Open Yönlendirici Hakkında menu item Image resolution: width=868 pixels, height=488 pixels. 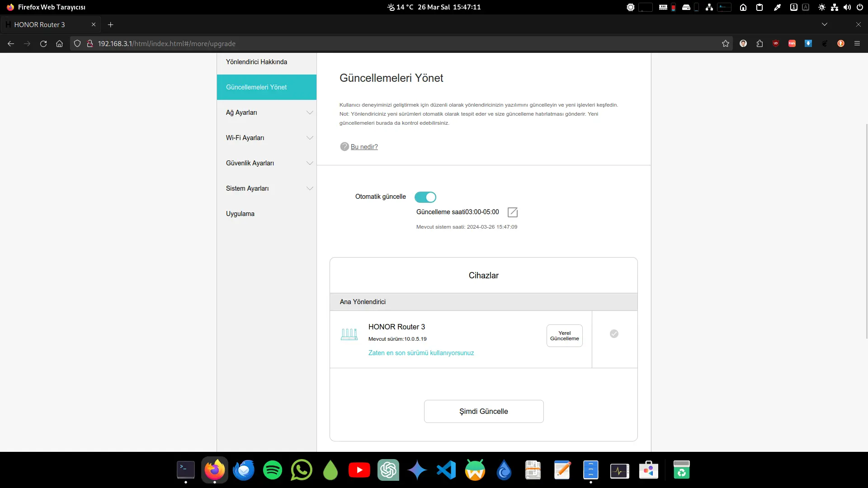(x=267, y=62)
